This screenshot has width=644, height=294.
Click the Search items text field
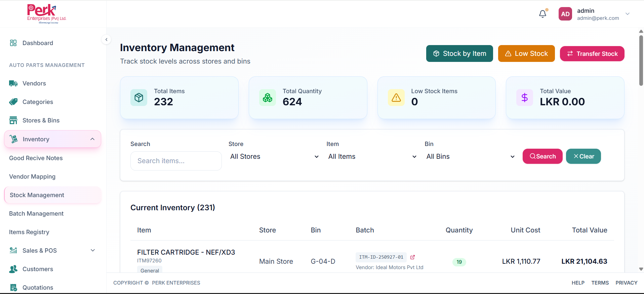(x=176, y=161)
